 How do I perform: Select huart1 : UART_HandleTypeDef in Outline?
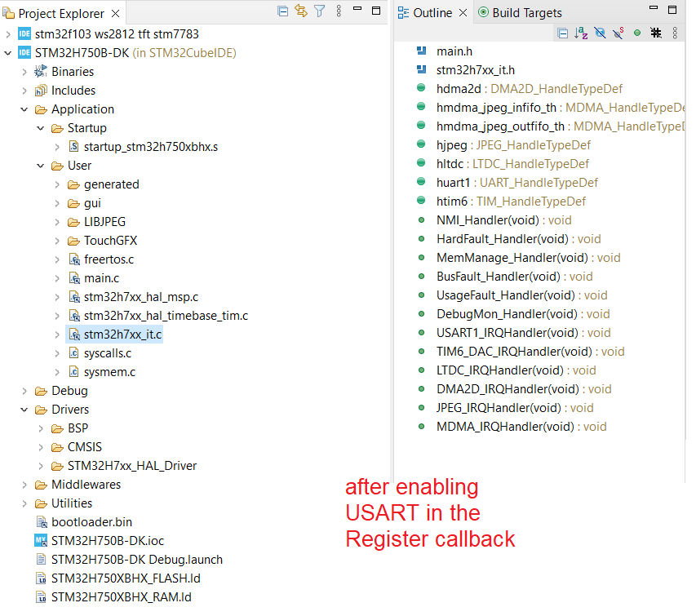(517, 183)
